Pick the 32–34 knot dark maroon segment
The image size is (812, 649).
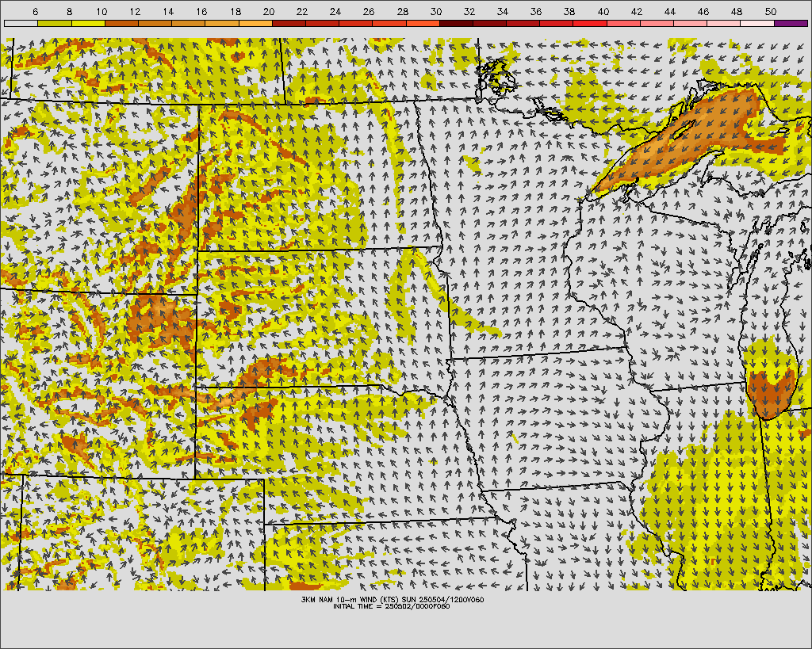pyautogui.click(x=489, y=23)
